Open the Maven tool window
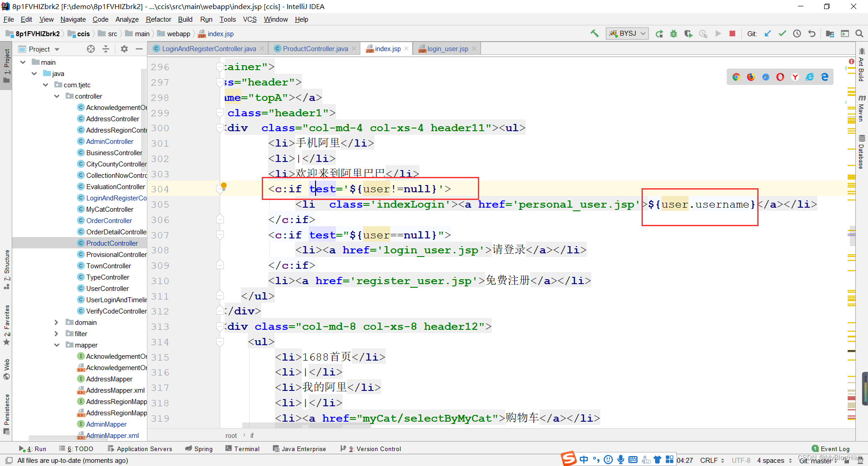The width and height of the screenshot is (868, 466). pyautogui.click(x=862, y=109)
